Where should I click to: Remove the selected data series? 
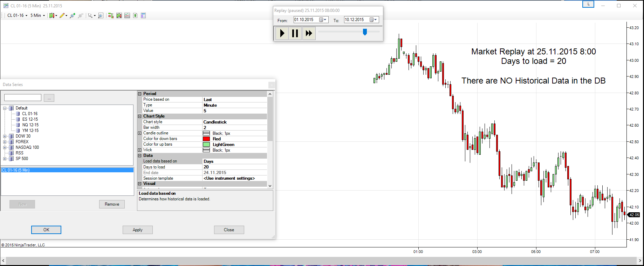tap(112, 204)
